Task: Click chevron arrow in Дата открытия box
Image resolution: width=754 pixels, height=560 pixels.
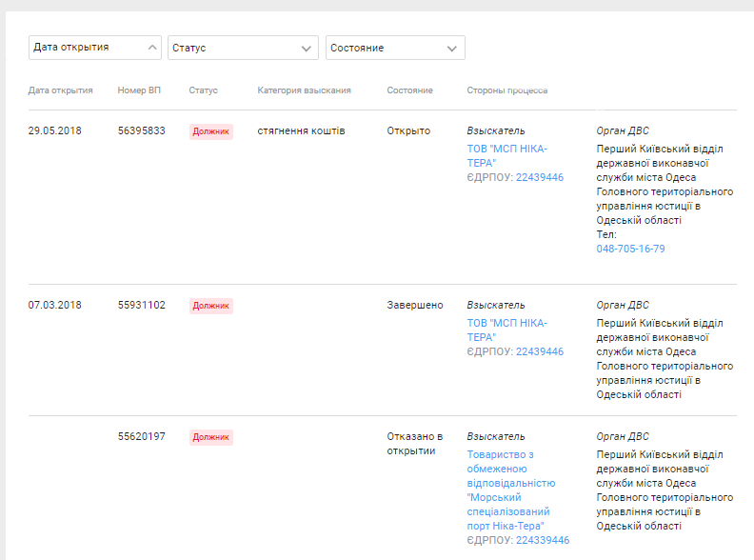Action: click(152, 48)
